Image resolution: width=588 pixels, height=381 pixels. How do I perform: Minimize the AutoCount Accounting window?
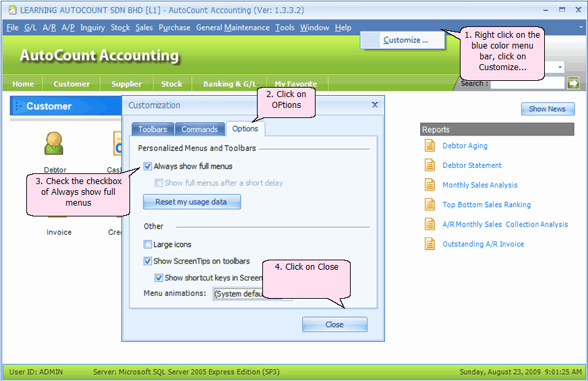tap(546, 10)
